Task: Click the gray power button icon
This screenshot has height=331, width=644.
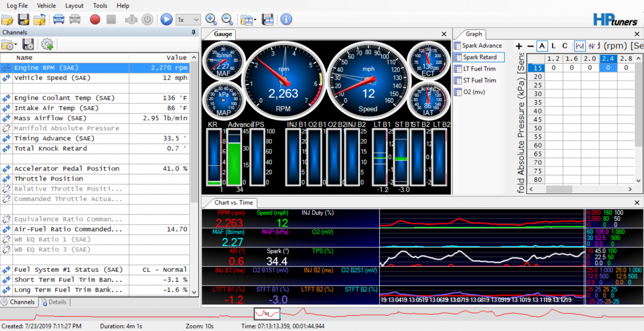Action: tap(147, 19)
